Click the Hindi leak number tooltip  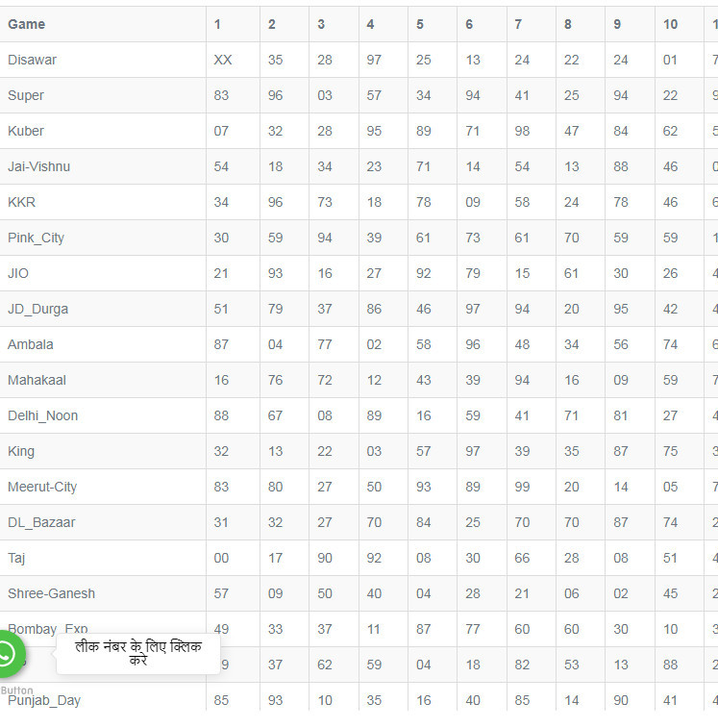click(137, 654)
